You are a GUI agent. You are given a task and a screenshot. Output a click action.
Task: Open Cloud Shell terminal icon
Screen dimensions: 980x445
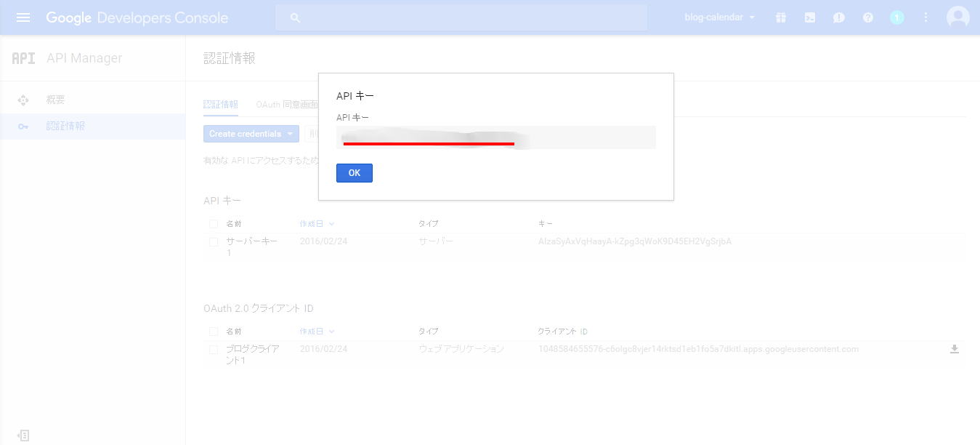(x=810, y=17)
